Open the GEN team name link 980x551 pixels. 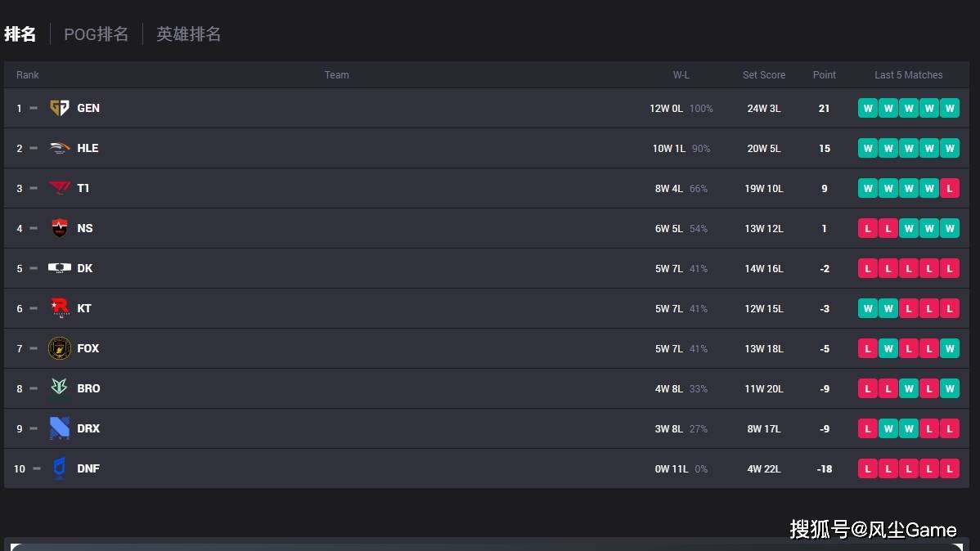[x=88, y=108]
